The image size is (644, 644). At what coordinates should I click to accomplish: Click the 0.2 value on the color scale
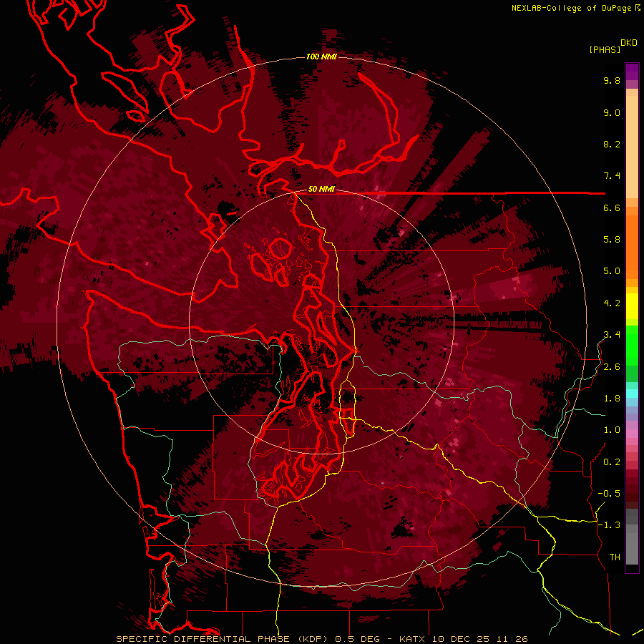(x=612, y=462)
